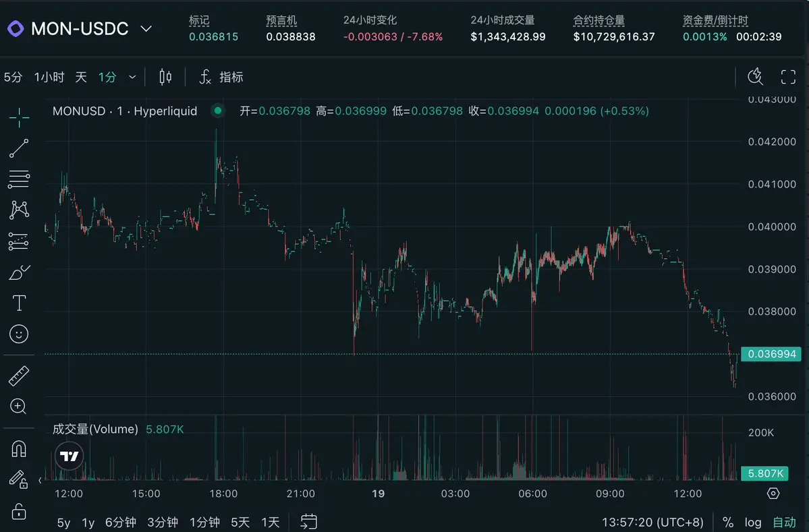Open the emoji sticker tool
The width and height of the screenshot is (809, 532).
[19, 334]
